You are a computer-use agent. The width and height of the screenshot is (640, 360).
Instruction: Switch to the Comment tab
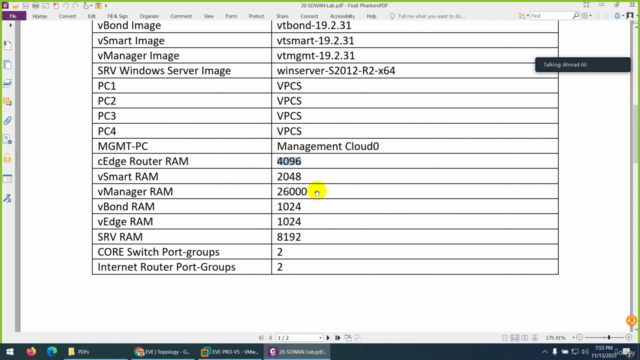(x=181, y=16)
